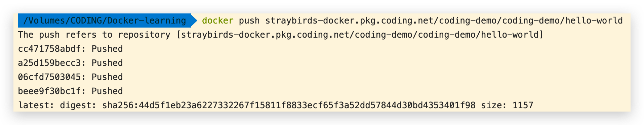Click layer ID 06cfd7503045
This screenshot has height=125, width=644.
[50, 77]
